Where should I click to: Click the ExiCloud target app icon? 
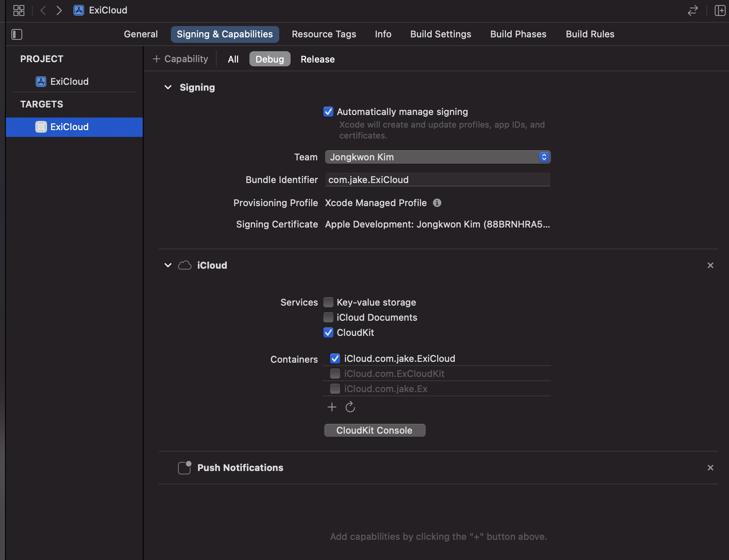41,127
